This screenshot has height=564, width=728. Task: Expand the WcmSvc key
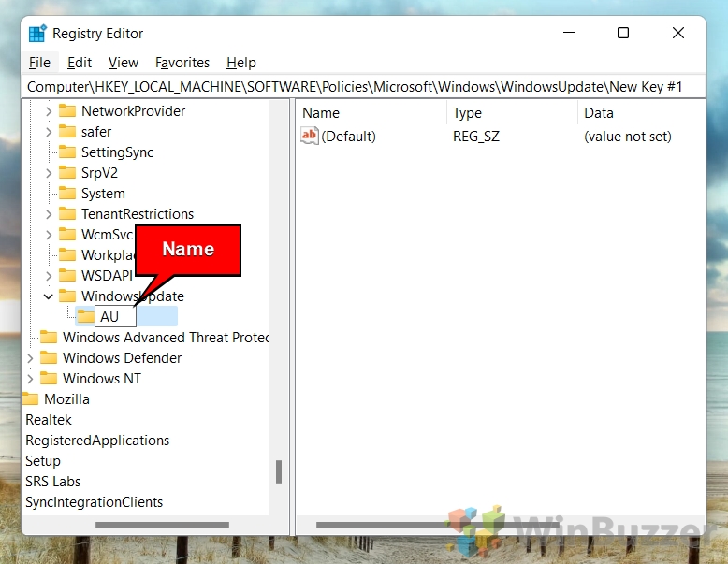[x=49, y=235]
